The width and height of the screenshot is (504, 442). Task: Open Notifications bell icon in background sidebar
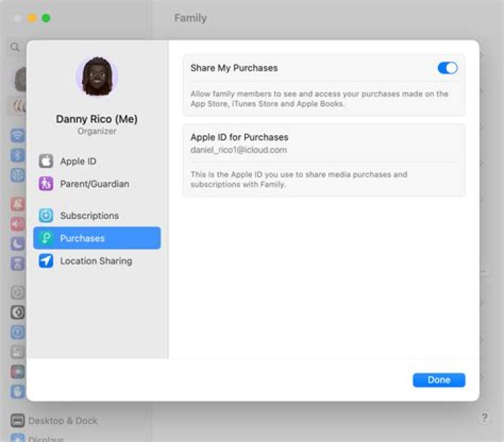[x=17, y=204]
